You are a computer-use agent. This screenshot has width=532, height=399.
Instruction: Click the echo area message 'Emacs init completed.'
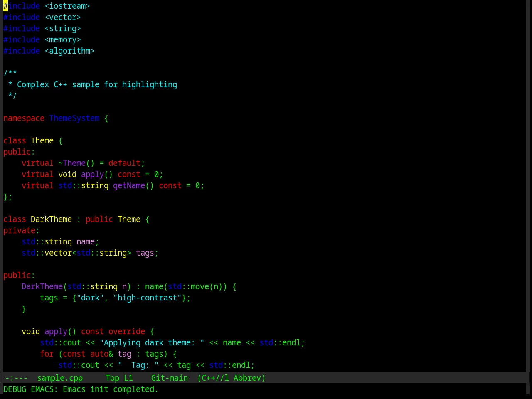click(111, 389)
